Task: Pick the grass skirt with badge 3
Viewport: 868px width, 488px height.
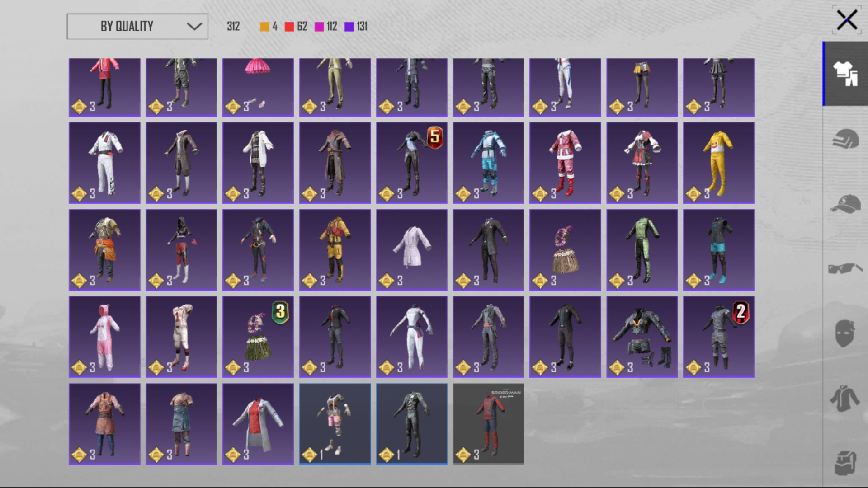Action: (258, 337)
